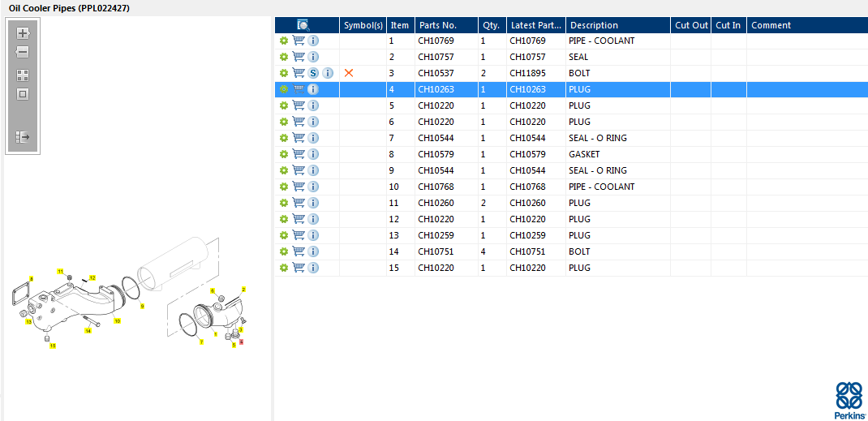The image size is (868, 421).
Task: Click callout 10 in the diagram
Action: (x=117, y=320)
